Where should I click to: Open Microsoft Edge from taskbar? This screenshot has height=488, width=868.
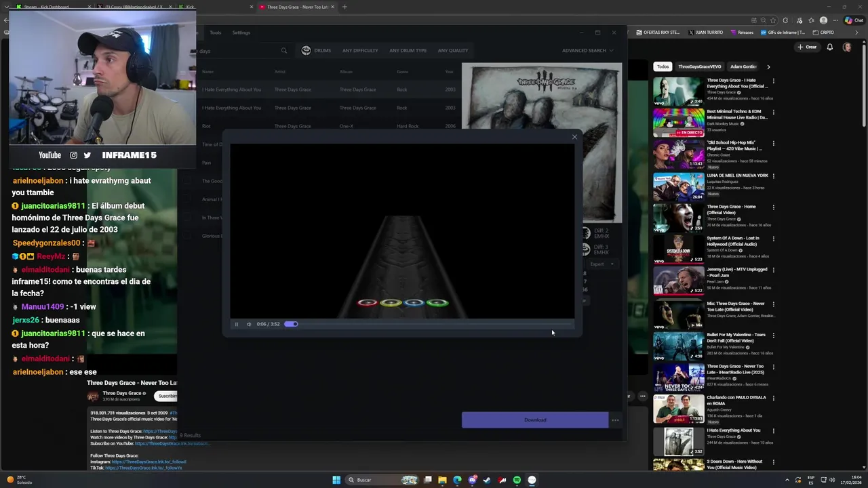pos(457,480)
